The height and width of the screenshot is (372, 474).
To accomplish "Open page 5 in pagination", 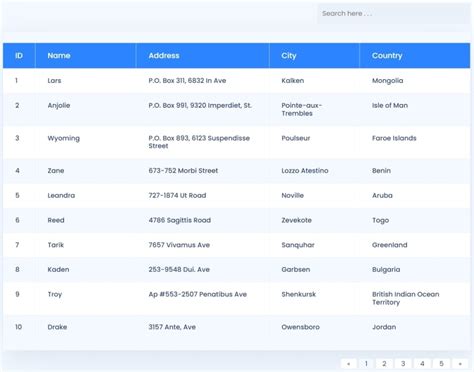I will click(441, 364).
